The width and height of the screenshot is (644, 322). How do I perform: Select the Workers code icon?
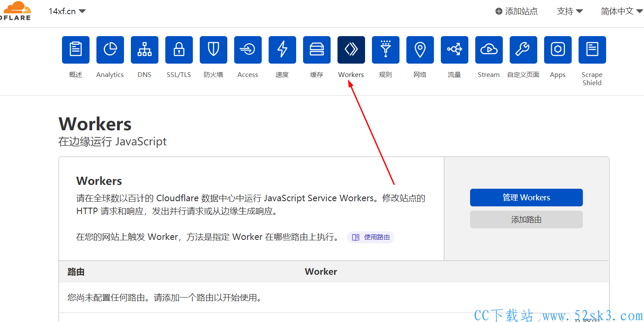[351, 50]
